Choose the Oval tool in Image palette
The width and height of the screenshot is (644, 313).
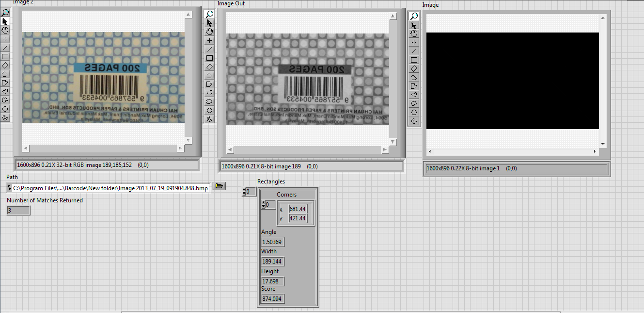pyautogui.click(x=414, y=112)
